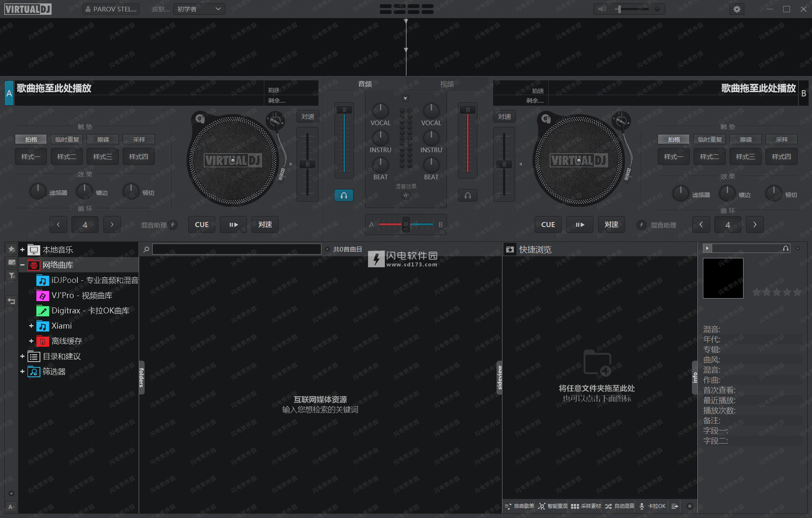Click the 离线缓存 red folder icon
The image size is (812, 518).
pos(43,341)
